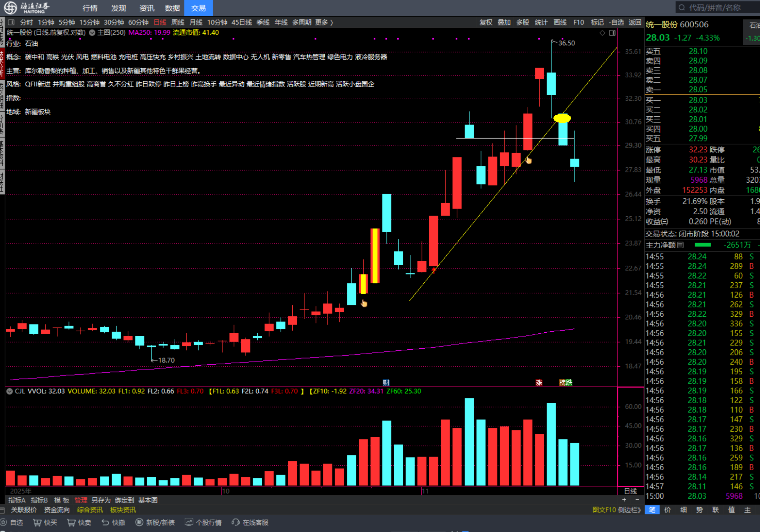Toggle the panel icon left of 分时
The height and width of the screenshot is (532, 760).
click(x=11, y=22)
